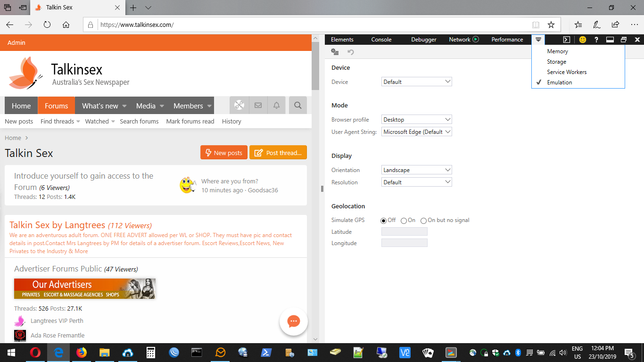Screen dimensions: 644x362
Task: Refresh the current page
Action: pyautogui.click(x=47, y=25)
